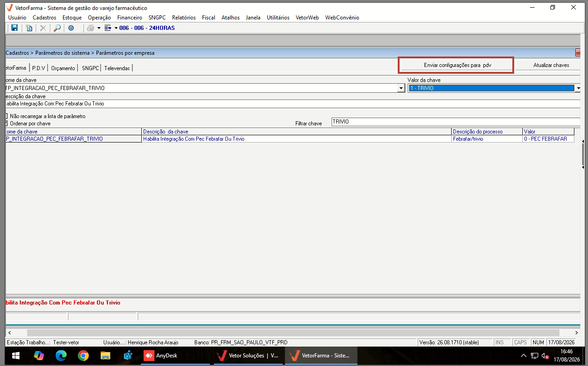Click the 'Descrição do processo' column header

(487, 132)
